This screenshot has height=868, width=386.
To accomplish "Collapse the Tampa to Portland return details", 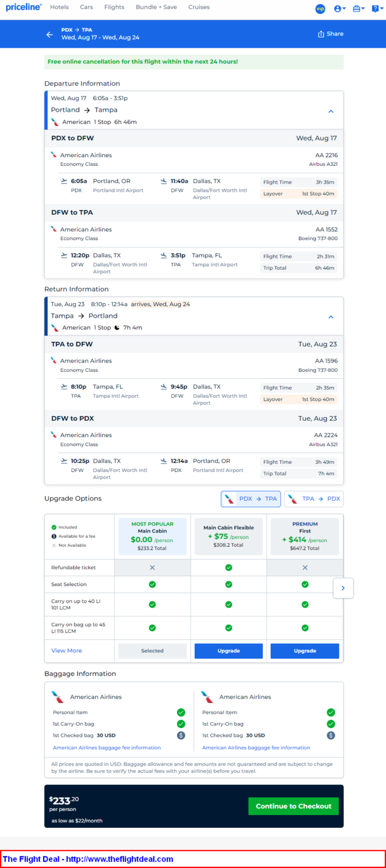I will [x=331, y=317].
